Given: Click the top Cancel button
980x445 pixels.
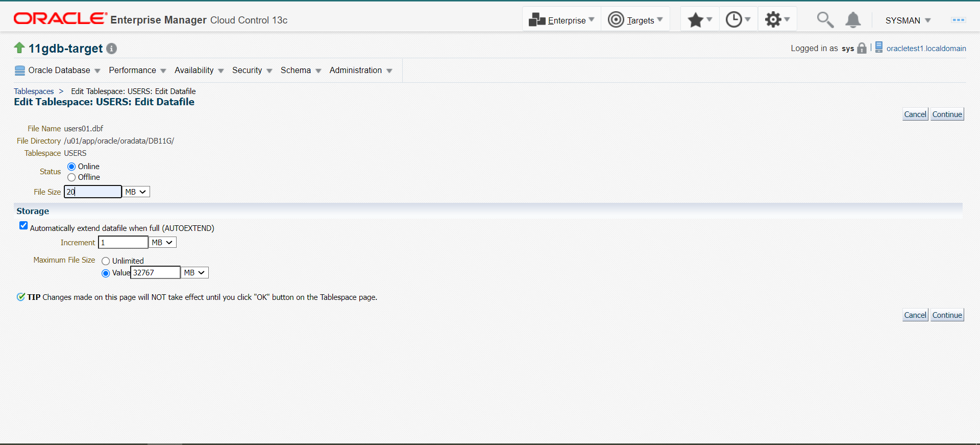Looking at the screenshot, I should 915,114.
